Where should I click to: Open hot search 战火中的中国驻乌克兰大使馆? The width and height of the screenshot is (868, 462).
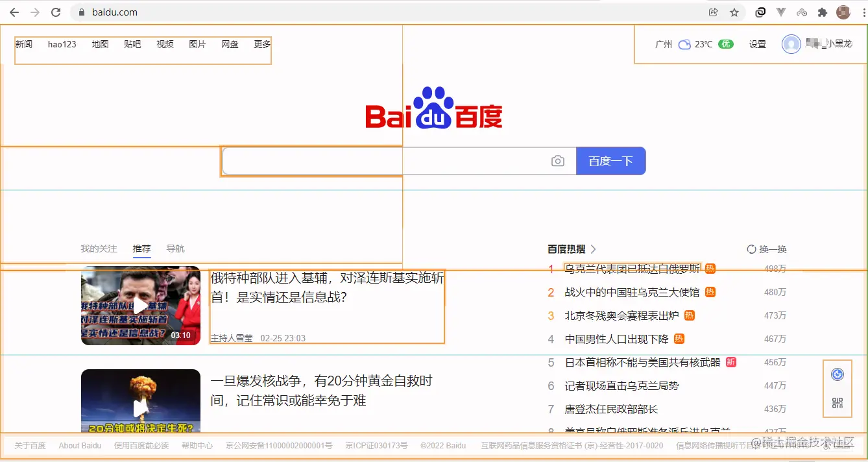pyautogui.click(x=633, y=292)
